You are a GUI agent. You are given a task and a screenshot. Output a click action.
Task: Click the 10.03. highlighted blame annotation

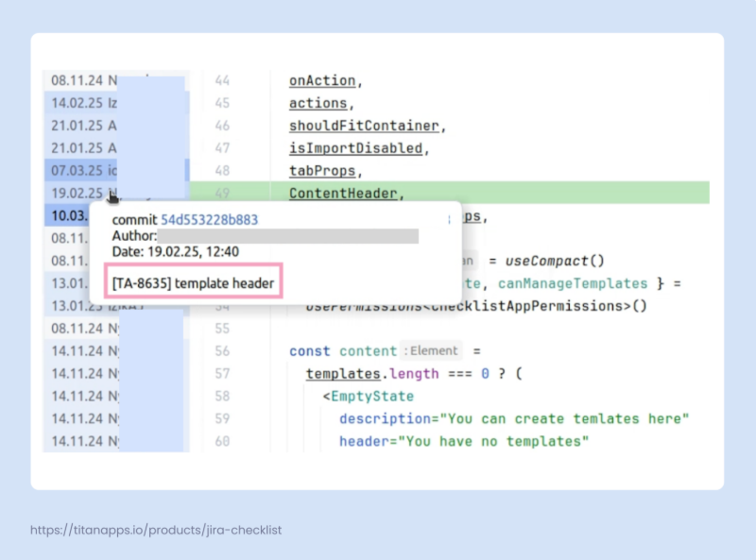pyautogui.click(x=70, y=216)
